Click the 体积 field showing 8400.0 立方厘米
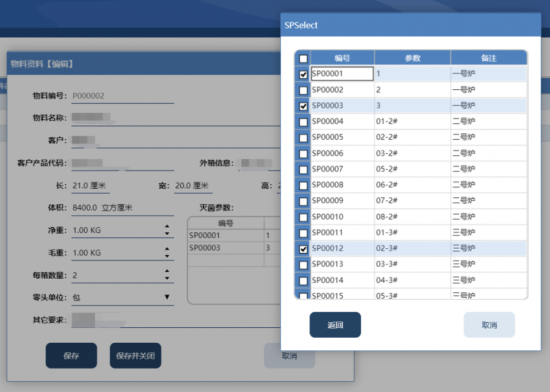 pos(123,208)
